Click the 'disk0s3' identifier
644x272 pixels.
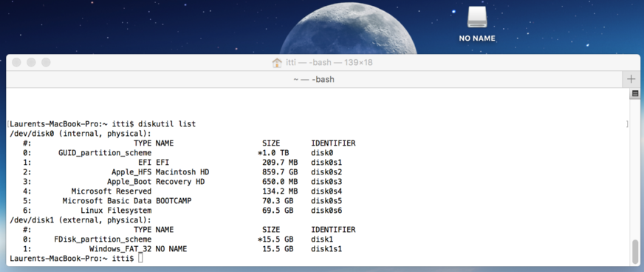pos(326,182)
